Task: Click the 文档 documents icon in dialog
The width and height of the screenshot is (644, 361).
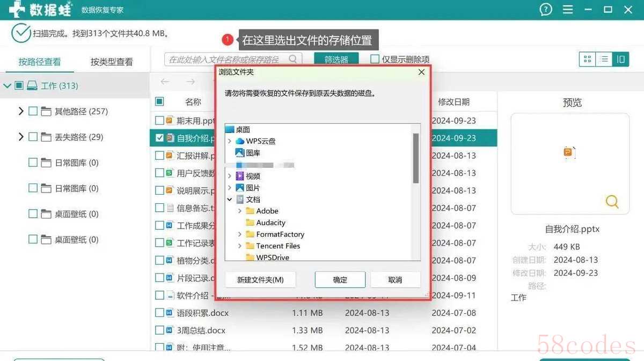Action: pyautogui.click(x=239, y=200)
